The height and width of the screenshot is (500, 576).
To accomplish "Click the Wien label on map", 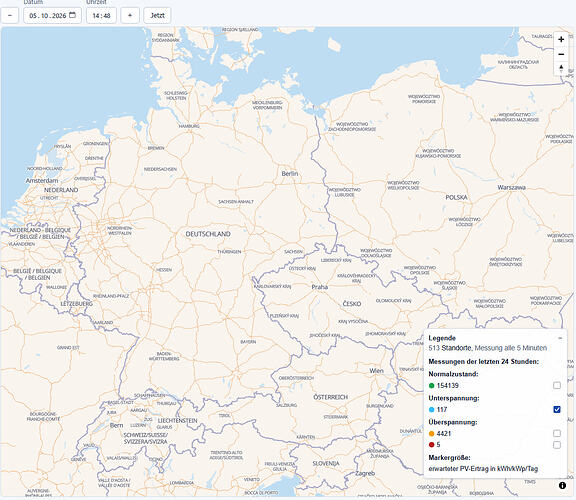I will pos(377,371).
